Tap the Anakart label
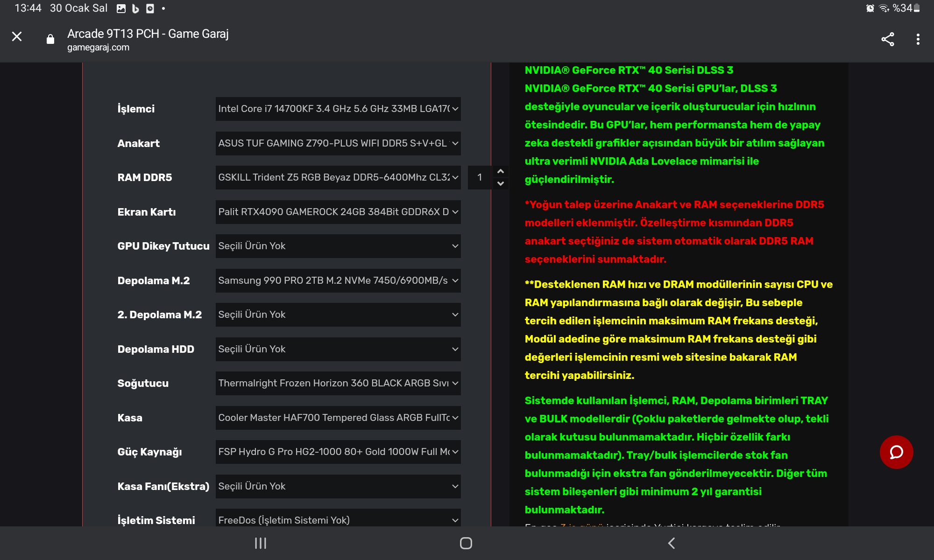The image size is (934, 560). 138,143
